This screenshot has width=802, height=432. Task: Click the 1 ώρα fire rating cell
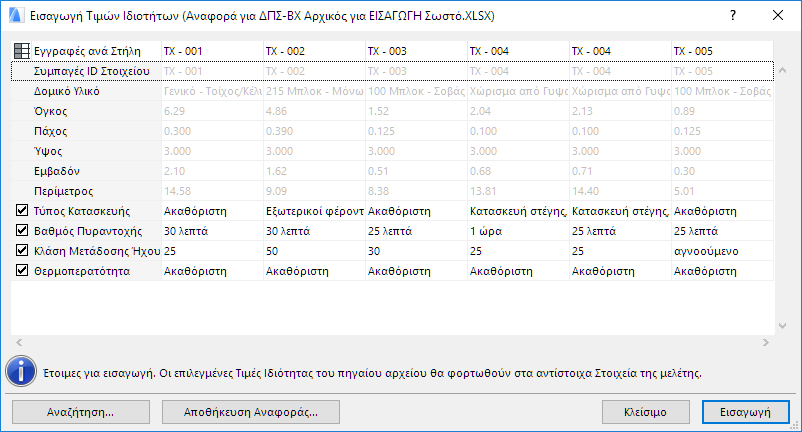tap(519, 231)
